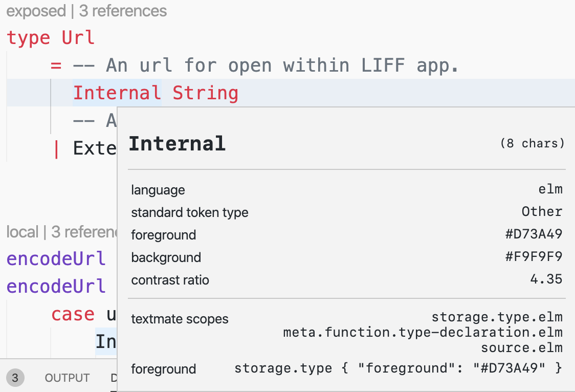575x392 pixels.
Task: Click the second 'encodeUrl' line
Action: coord(56,287)
